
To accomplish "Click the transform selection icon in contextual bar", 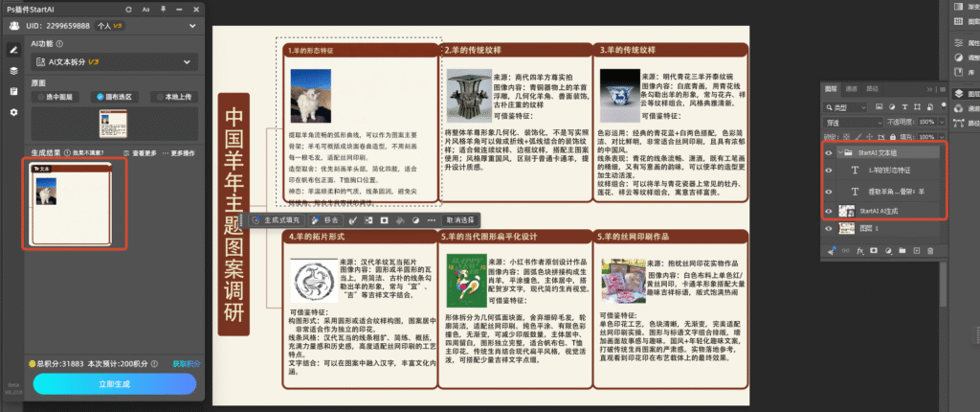I will point(368,220).
